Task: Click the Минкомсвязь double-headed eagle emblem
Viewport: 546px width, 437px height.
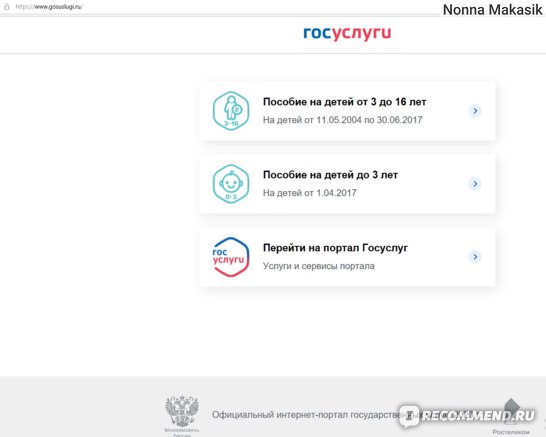Action: click(182, 411)
